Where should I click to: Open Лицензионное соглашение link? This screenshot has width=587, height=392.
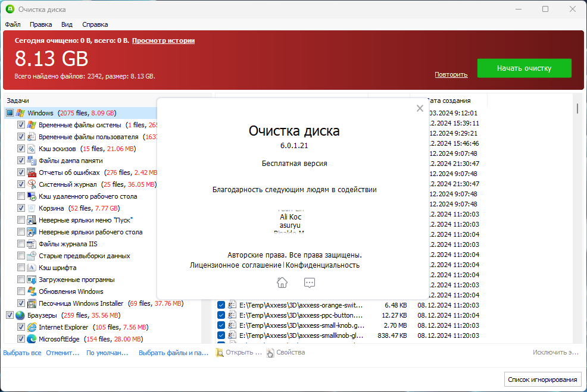click(x=236, y=265)
